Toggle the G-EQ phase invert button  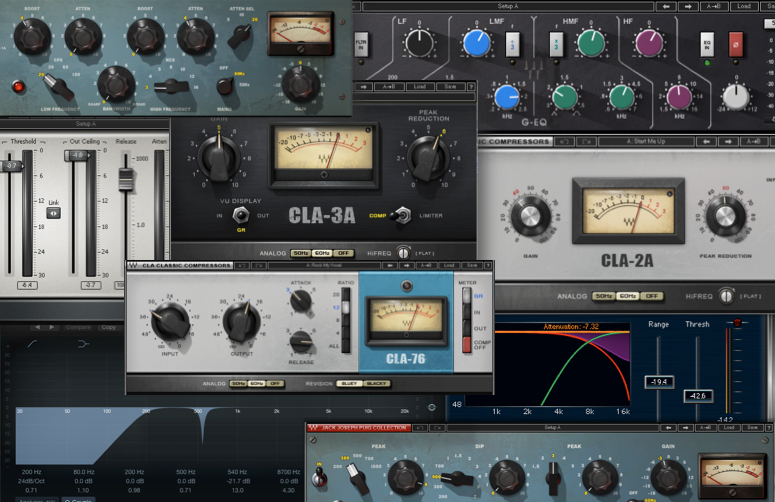pyautogui.click(x=737, y=46)
